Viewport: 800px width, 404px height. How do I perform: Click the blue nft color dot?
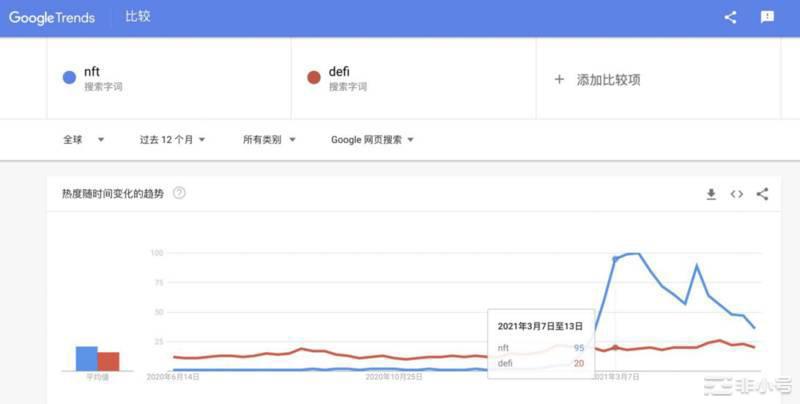click(69, 78)
